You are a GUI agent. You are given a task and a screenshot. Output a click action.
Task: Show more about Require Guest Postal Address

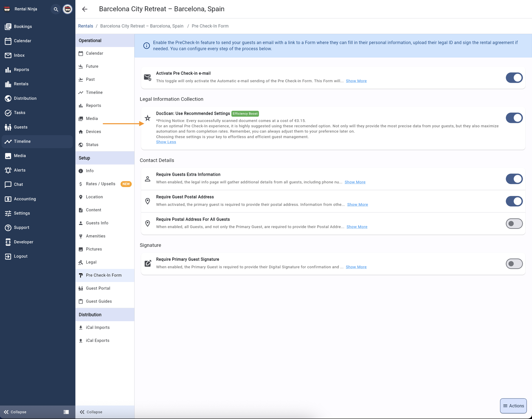click(x=357, y=204)
